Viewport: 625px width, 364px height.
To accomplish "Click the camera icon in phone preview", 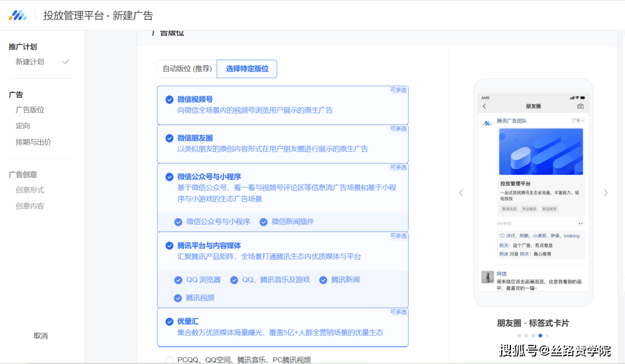I will tap(580, 106).
